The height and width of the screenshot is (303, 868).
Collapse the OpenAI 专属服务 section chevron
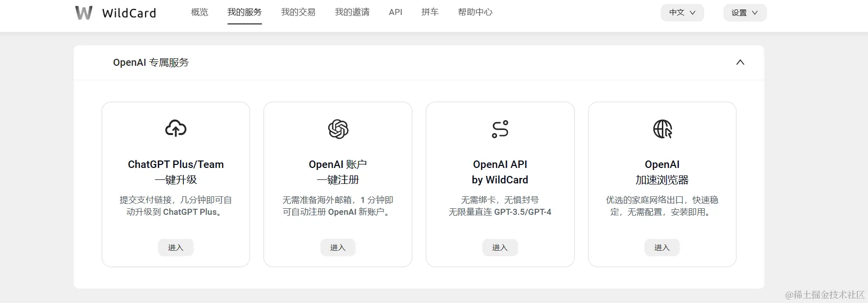point(740,62)
